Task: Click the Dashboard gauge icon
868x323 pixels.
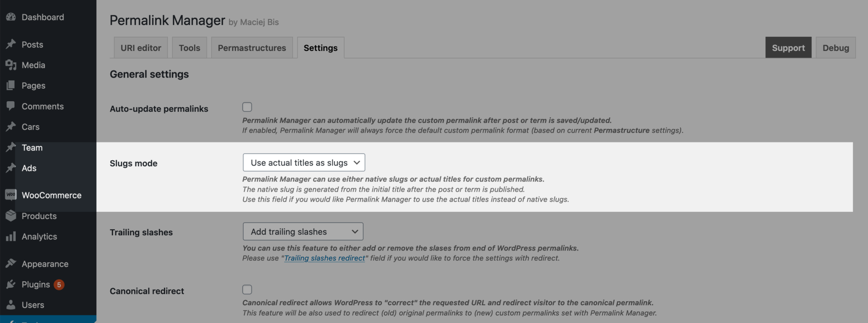Action: [x=11, y=17]
